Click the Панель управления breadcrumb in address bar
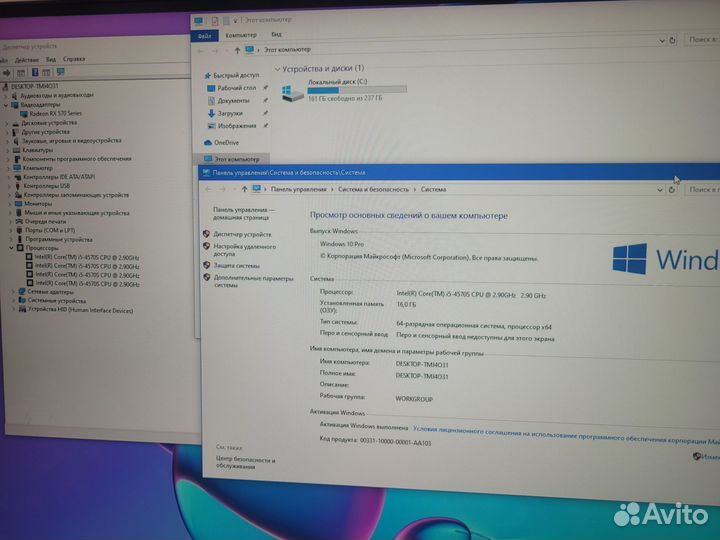Viewport: 720px width, 540px height. [x=296, y=189]
